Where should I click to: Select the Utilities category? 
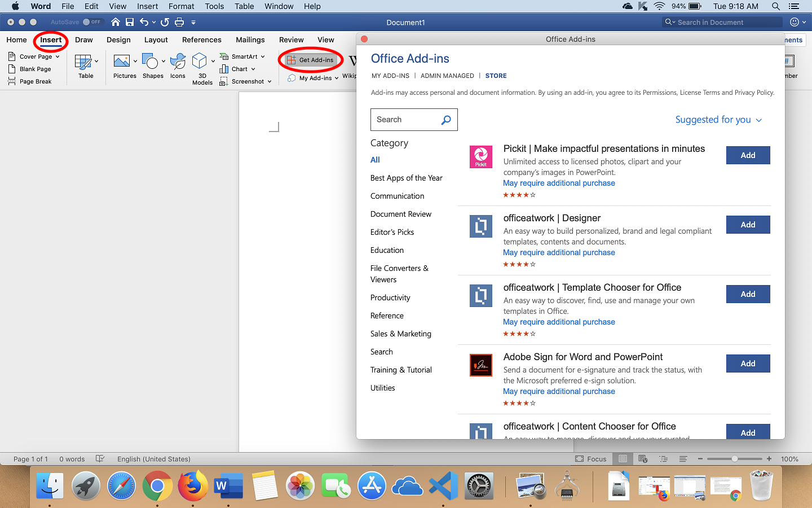coord(383,388)
